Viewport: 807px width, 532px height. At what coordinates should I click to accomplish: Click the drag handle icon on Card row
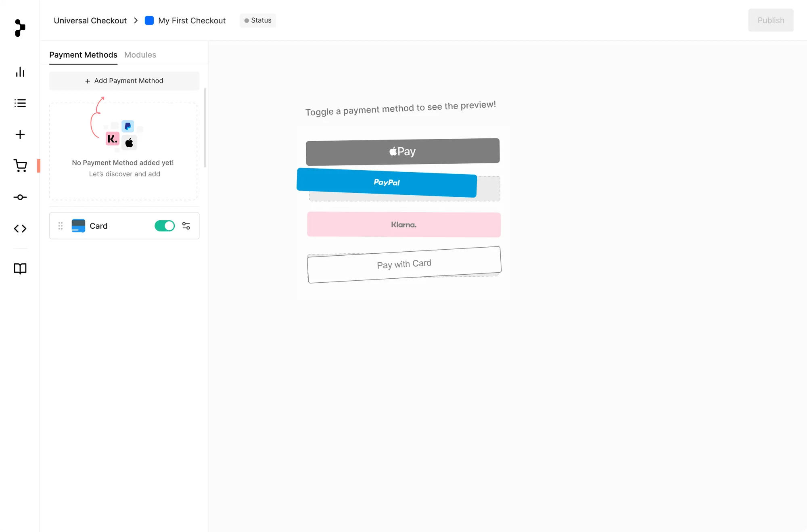(x=60, y=225)
